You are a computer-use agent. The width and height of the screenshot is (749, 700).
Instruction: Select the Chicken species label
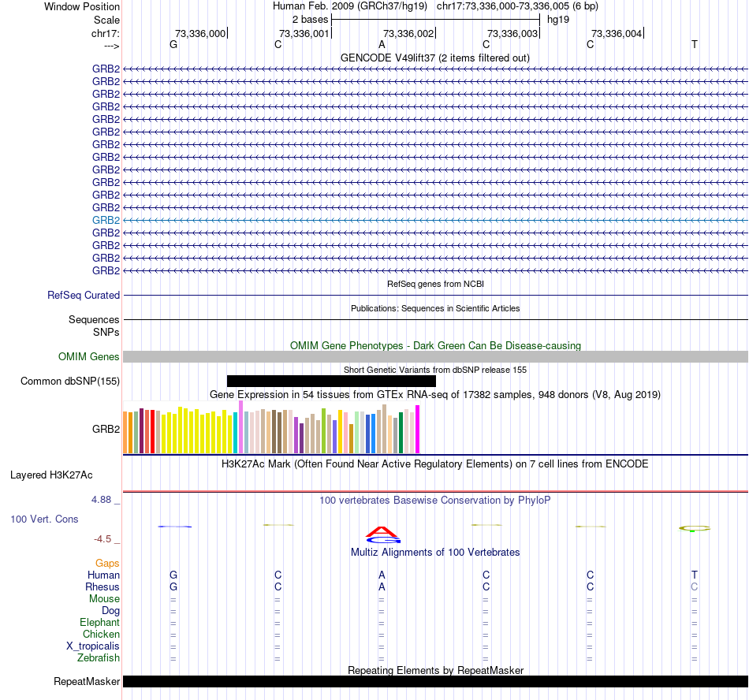click(101, 634)
